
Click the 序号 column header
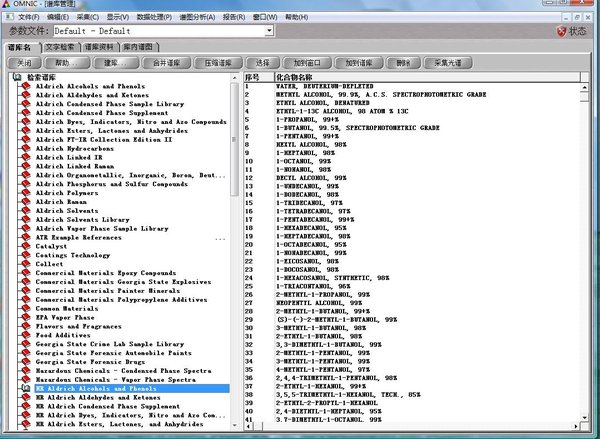[x=259, y=77]
